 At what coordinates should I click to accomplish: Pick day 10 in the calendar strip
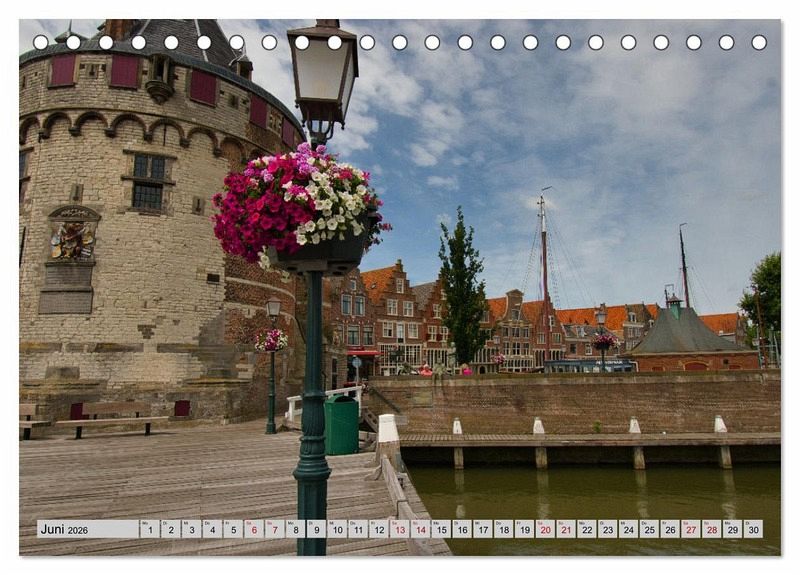tap(337, 529)
